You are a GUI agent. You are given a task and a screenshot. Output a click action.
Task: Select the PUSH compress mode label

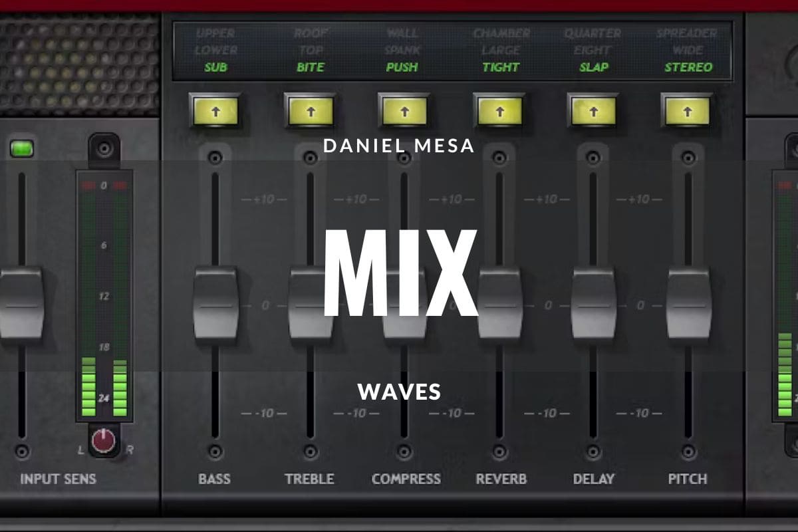tap(403, 67)
